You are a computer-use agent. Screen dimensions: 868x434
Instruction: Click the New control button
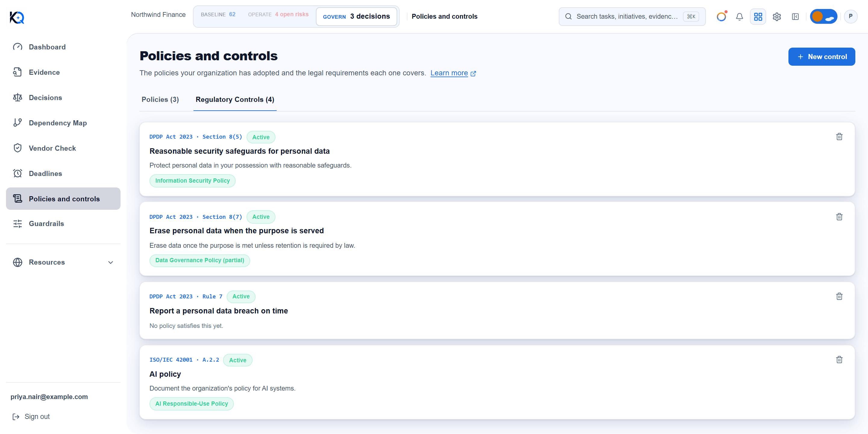(x=822, y=57)
